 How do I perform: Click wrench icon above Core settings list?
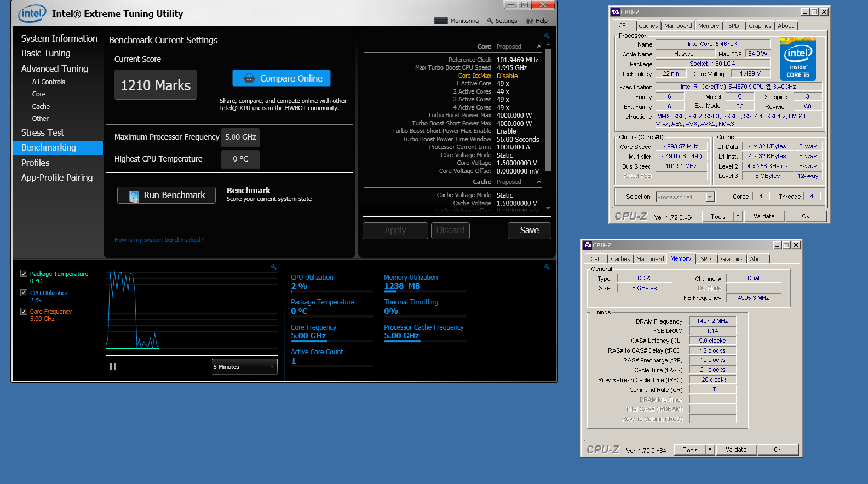tap(546, 36)
